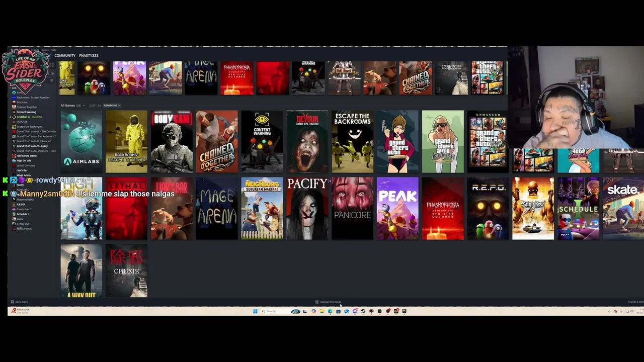
Task: Open the Panicore game card
Action: [352, 208]
